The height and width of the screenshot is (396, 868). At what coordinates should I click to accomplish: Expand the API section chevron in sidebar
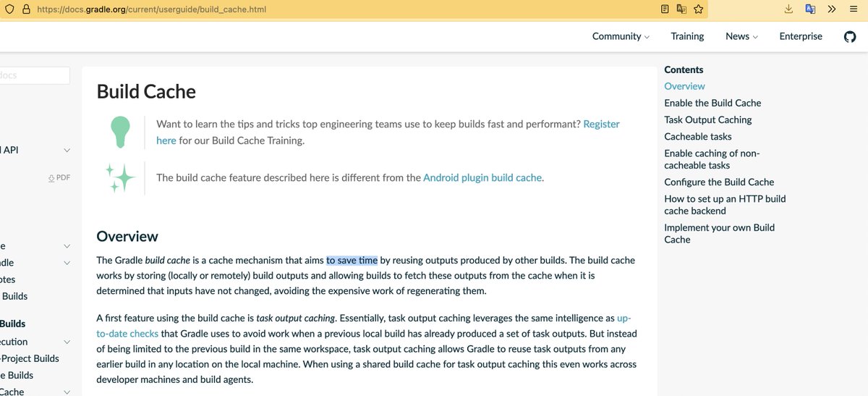click(x=67, y=150)
